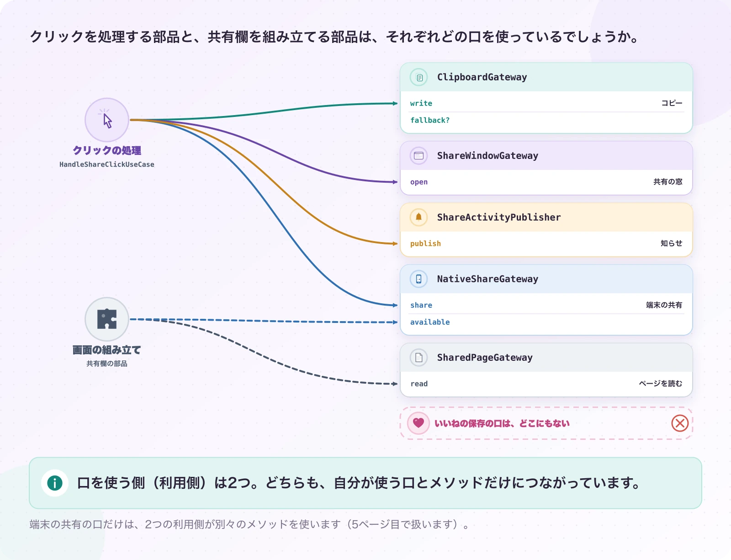Click the ページを読む description text
The width and height of the screenshot is (731, 560).
pos(661,384)
